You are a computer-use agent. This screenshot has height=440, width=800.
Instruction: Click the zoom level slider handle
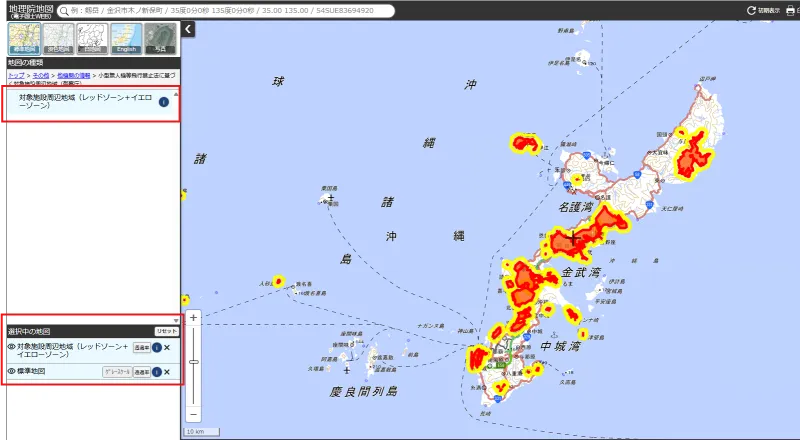193,362
